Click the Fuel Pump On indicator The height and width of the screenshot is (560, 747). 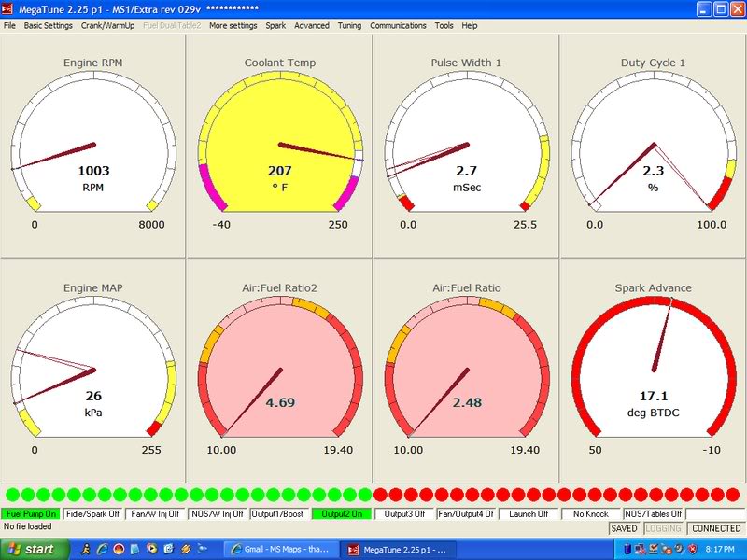click(x=31, y=514)
